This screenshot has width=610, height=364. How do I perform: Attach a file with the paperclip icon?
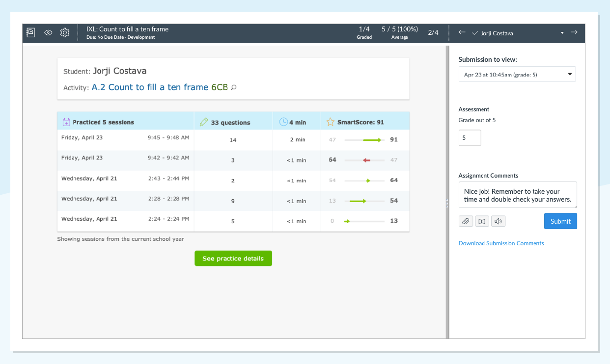click(466, 221)
